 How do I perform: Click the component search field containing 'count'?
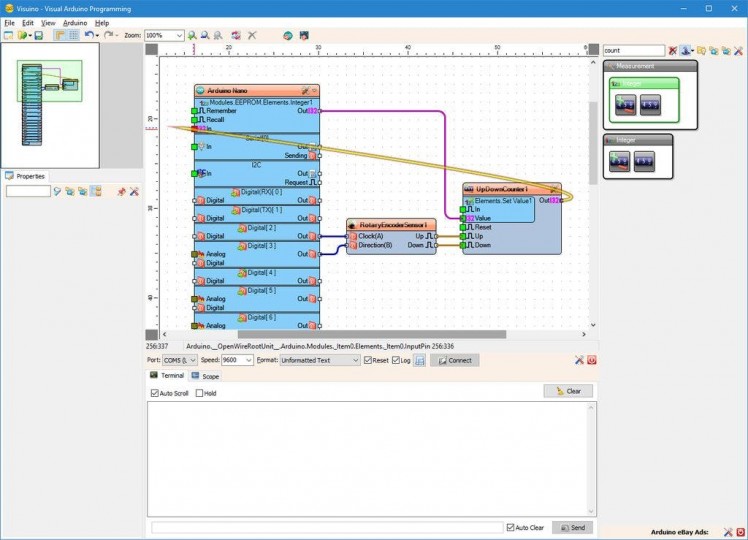point(633,50)
